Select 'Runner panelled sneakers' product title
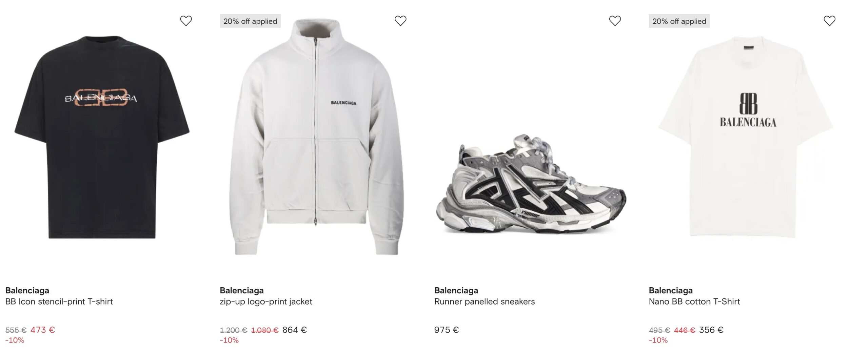The width and height of the screenshot is (868, 352). [x=485, y=302]
